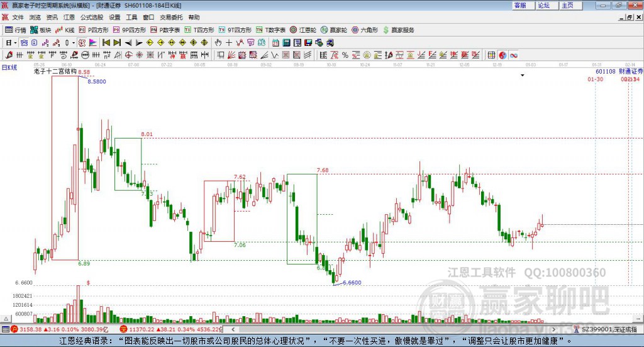
Task: Click the red-blue yin-yang icon
Action: pos(502,55)
